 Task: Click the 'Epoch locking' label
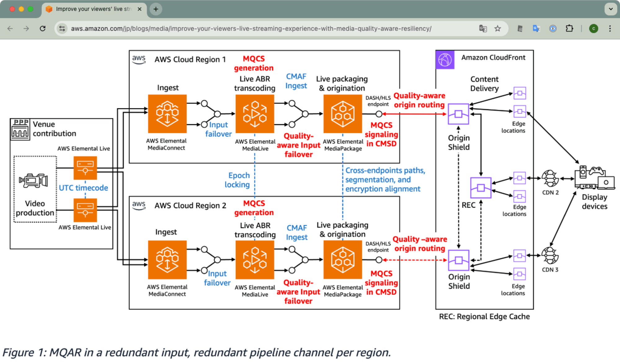pyautogui.click(x=237, y=180)
